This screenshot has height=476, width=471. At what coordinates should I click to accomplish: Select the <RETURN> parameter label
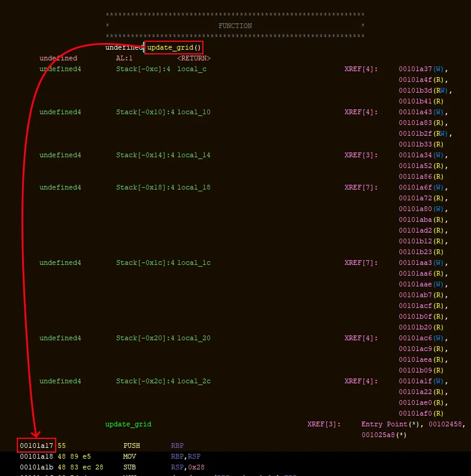coord(193,58)
